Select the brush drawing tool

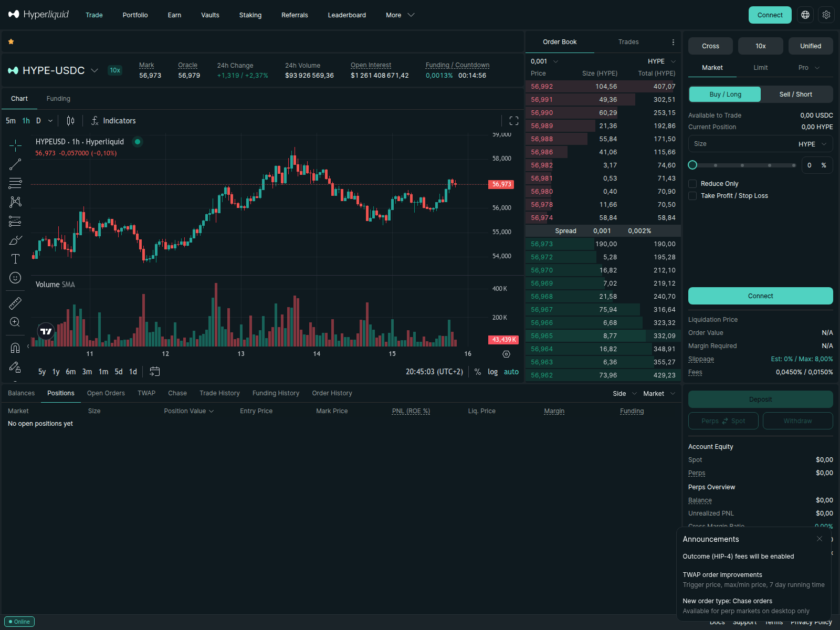pyautogui.click(x=15, y=240)
